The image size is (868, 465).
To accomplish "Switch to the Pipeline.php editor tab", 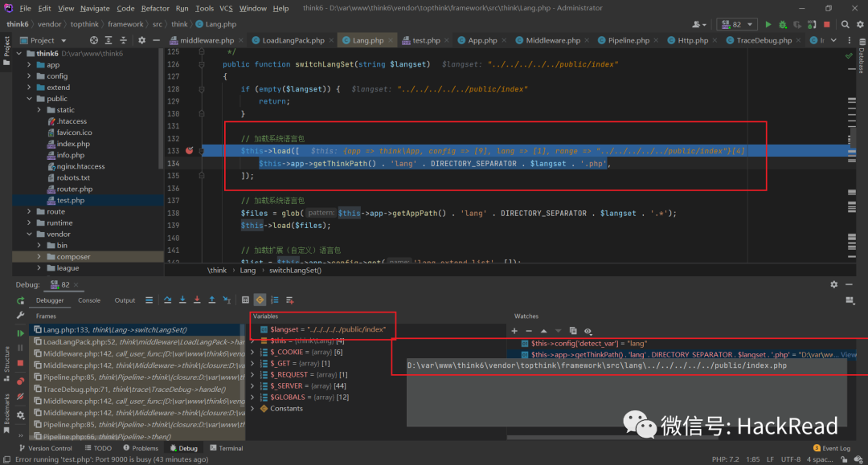I will point(628,40).
